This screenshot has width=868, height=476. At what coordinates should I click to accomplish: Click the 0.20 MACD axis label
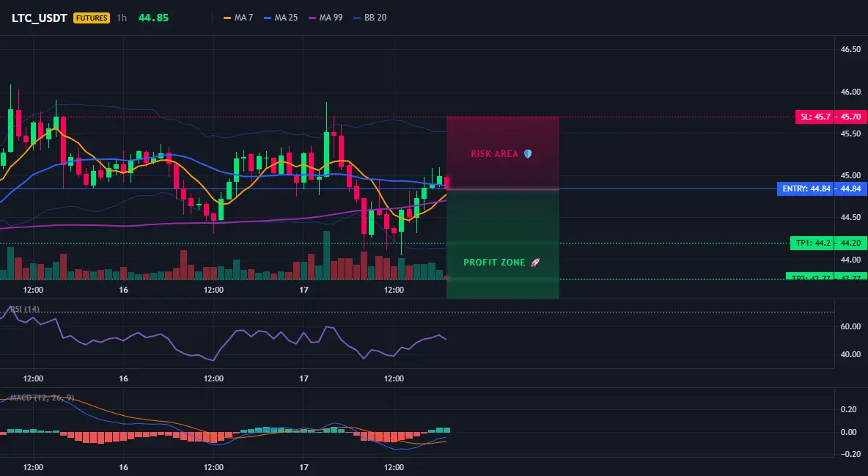pyautogui.click(x=849, y=409)
